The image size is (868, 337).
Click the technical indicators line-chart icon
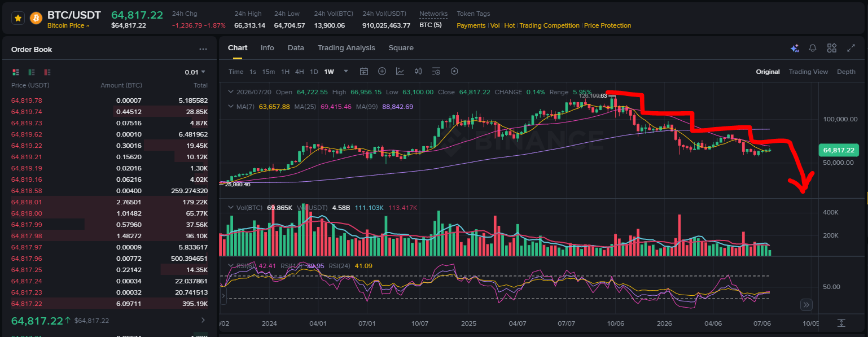(x=400, y=72)
